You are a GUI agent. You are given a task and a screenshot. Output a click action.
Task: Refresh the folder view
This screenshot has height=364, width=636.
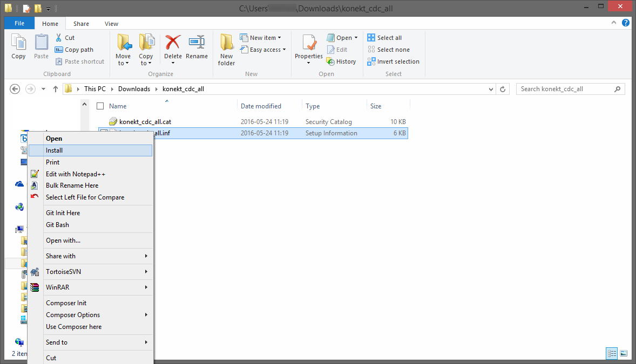coord(503,89)
